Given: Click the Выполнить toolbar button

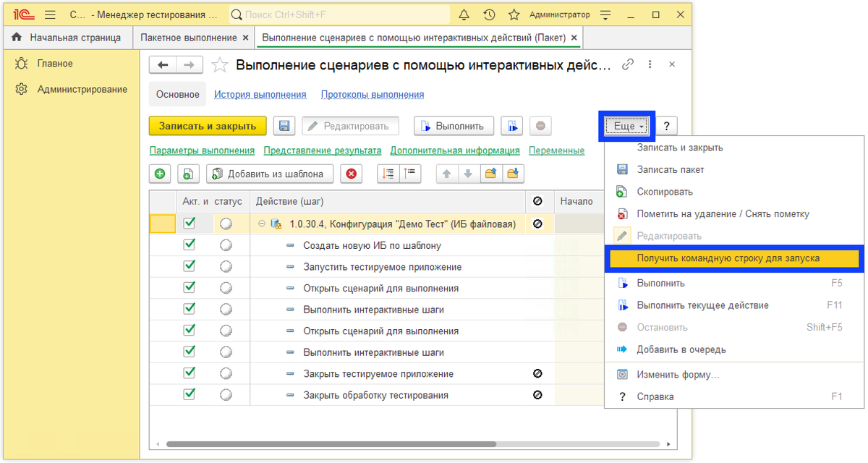Looking at the screenshot, I should [x=454, y=126].
